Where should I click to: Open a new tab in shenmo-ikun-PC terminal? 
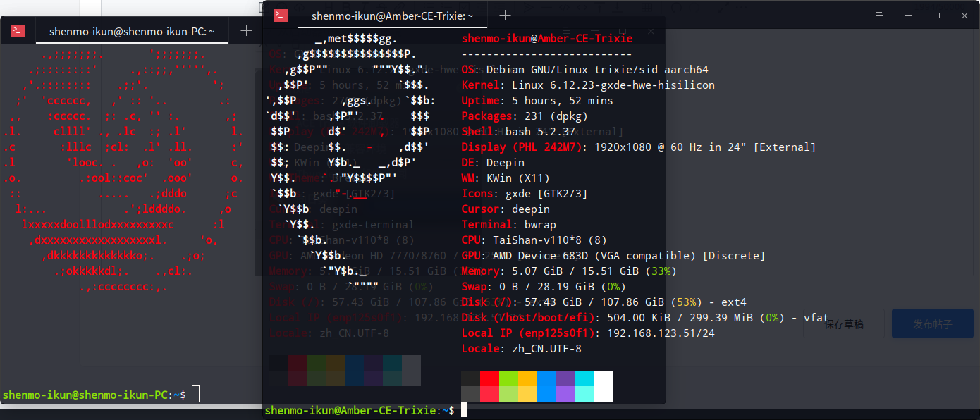point(246,31)
